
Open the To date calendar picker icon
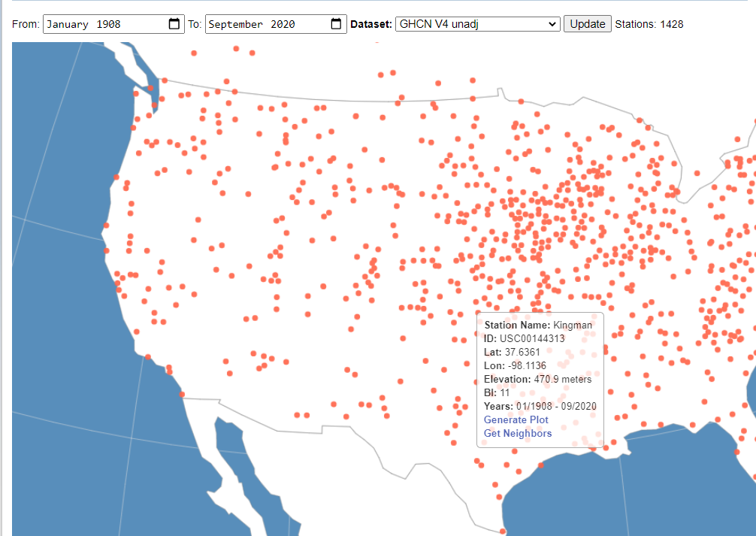pyautogui.click(x=337, y=23)
